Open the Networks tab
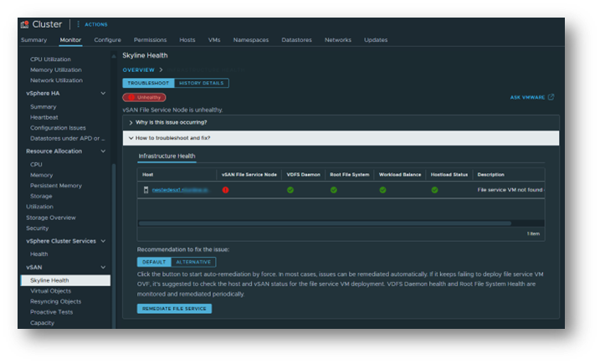Image resolution: width=600 pixels, height=364 pixels. tap(338, 40)
